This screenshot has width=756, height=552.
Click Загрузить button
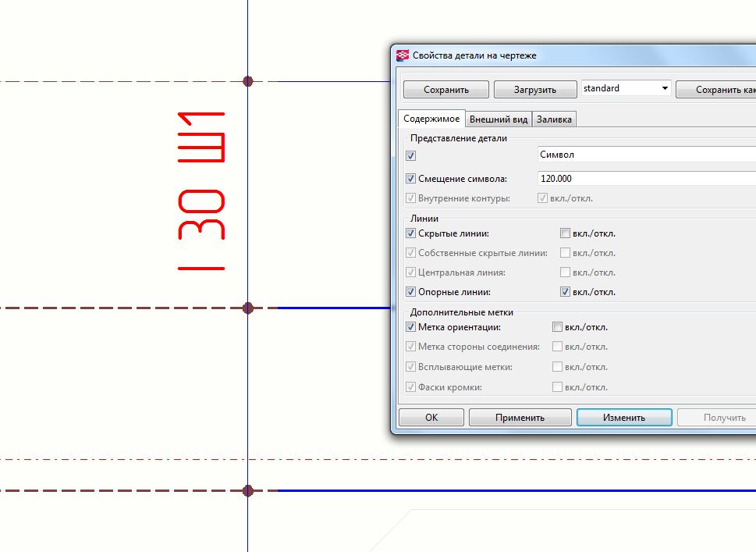click(535, 89)
